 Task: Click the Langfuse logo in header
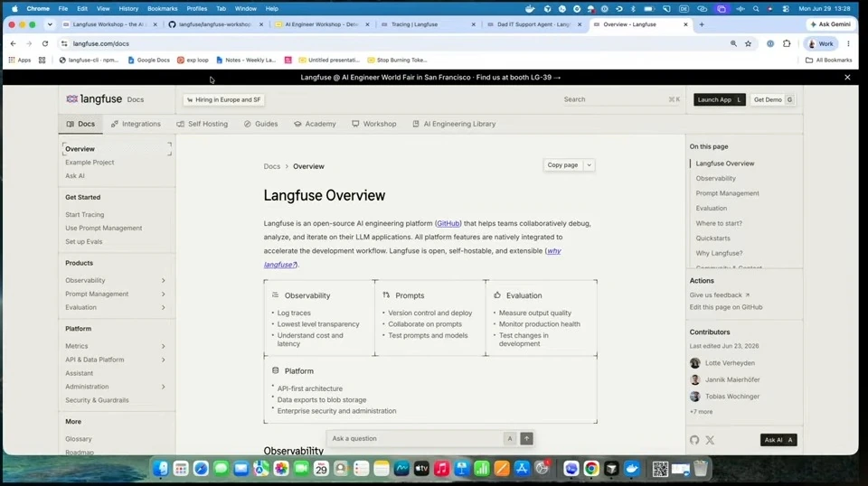pyautogui.click(x=94, y=99)
